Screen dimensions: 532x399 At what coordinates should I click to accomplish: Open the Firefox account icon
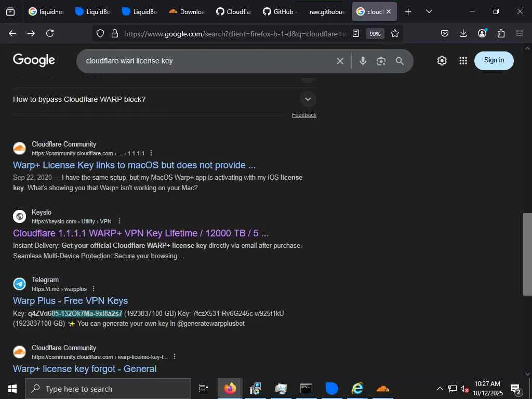(482, 33)
